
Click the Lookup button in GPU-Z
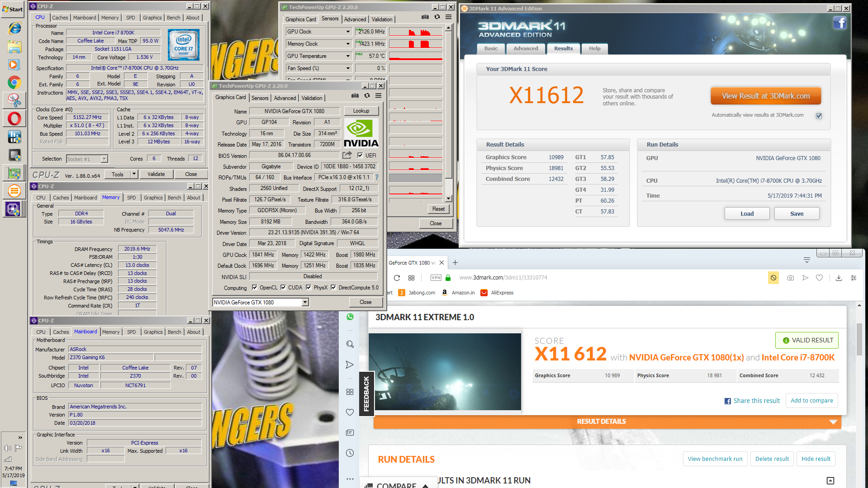tap(361, 111)
